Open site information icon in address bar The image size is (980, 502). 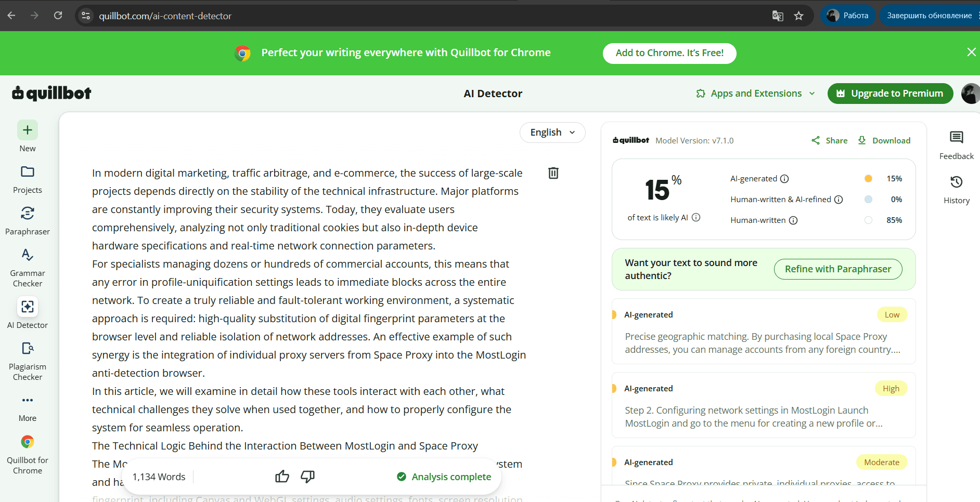pyautogui.click(x=86, y=16)
